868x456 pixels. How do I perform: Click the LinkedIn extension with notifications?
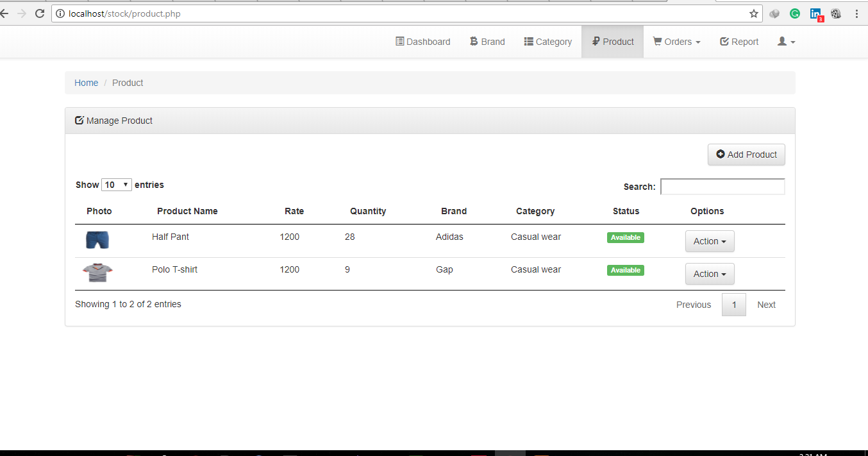coord(815,13)
